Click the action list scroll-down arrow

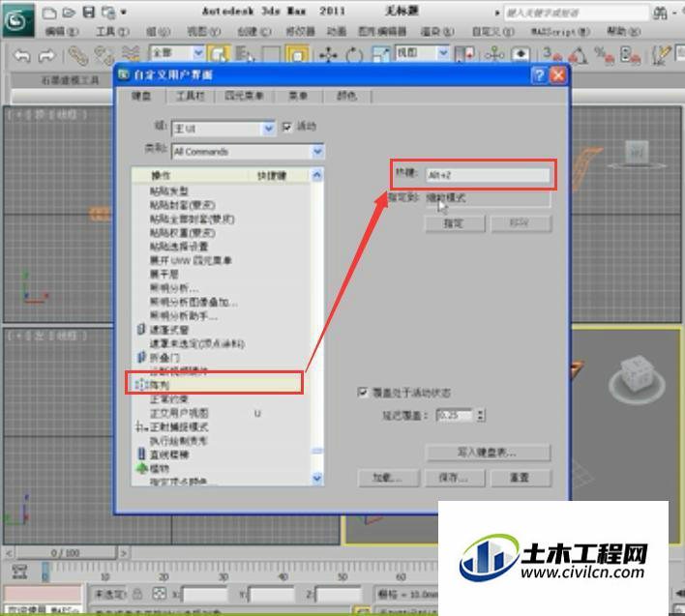point(317,479)
